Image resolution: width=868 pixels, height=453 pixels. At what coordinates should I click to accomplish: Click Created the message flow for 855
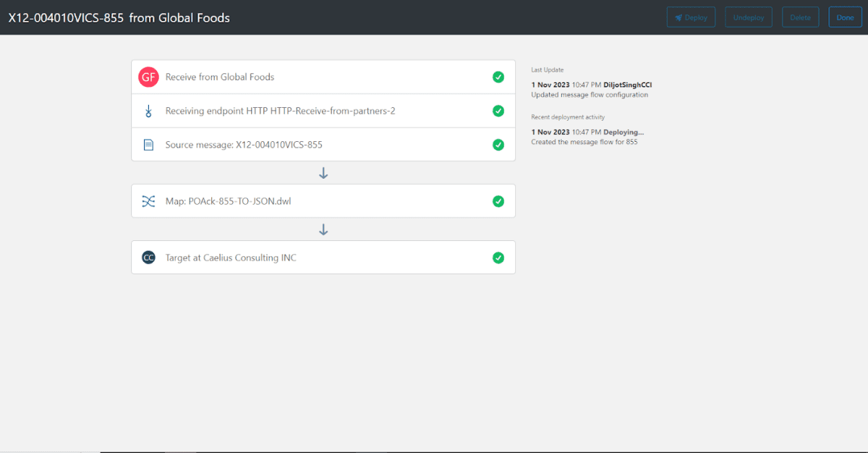pyautogui.click(x=584, y=142)
